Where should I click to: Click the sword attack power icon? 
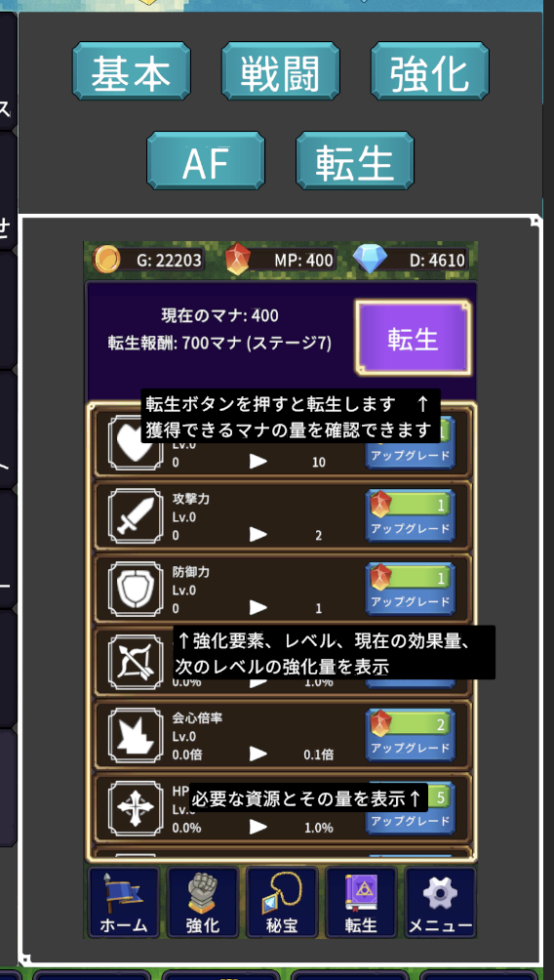coord(136,515)
